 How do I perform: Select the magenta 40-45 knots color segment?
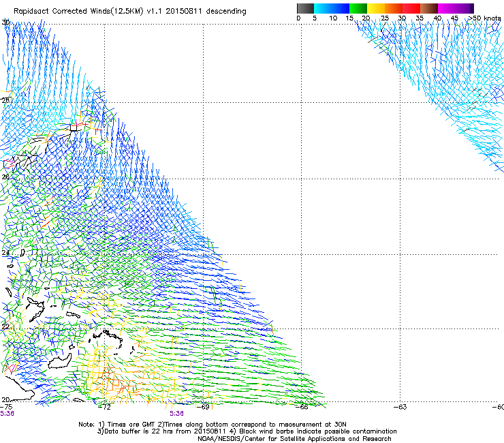pos(447,8)
